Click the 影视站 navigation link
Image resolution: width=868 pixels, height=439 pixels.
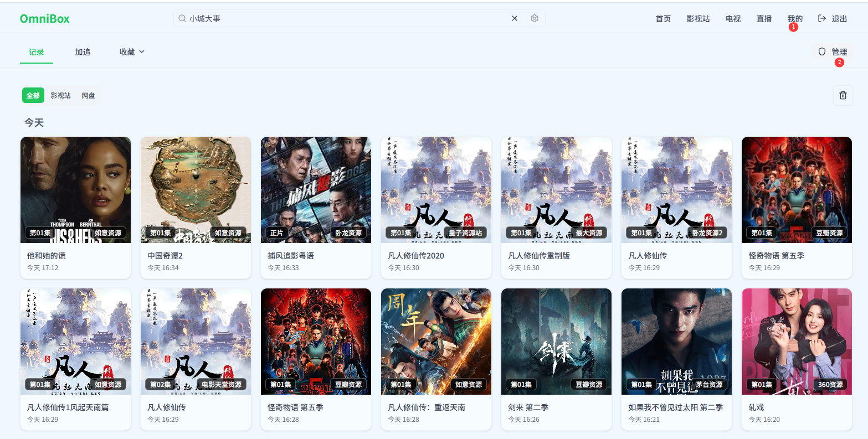pos(698,18)
